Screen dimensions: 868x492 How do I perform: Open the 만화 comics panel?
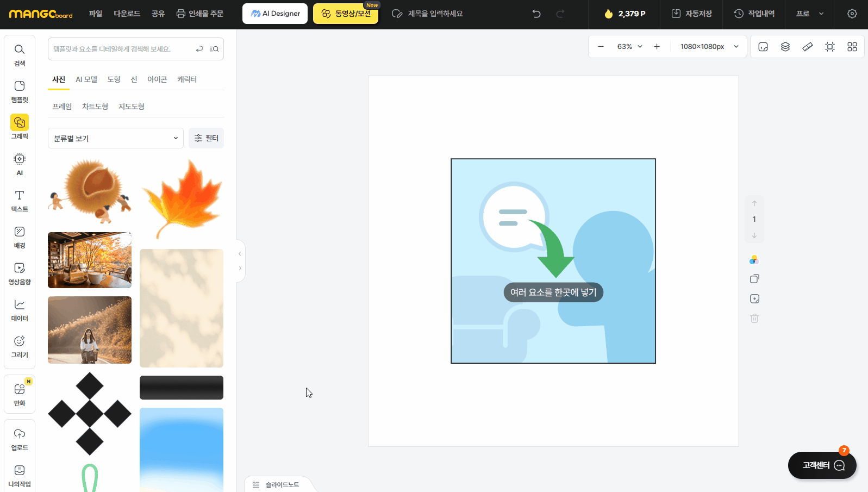20,395
